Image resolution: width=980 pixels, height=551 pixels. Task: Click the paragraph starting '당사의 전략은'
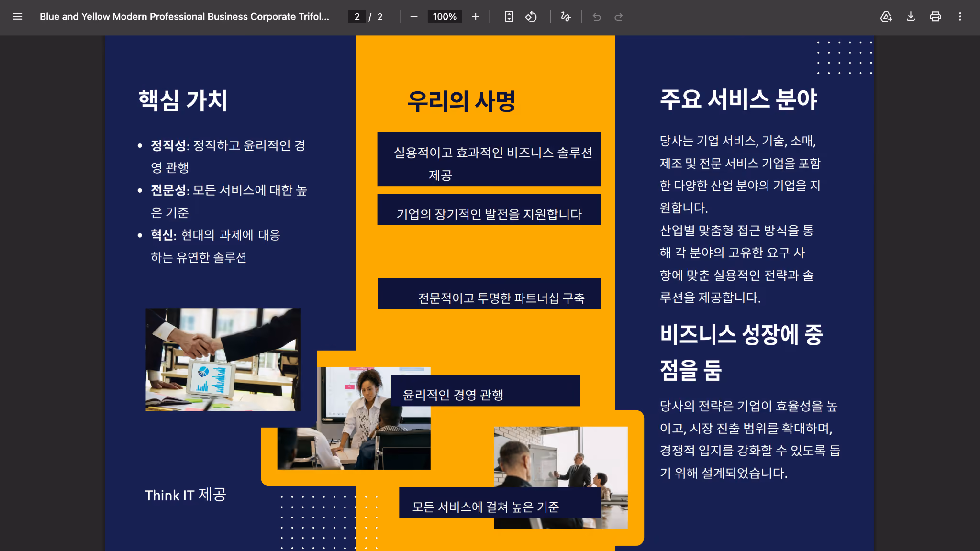coord(750,440)
